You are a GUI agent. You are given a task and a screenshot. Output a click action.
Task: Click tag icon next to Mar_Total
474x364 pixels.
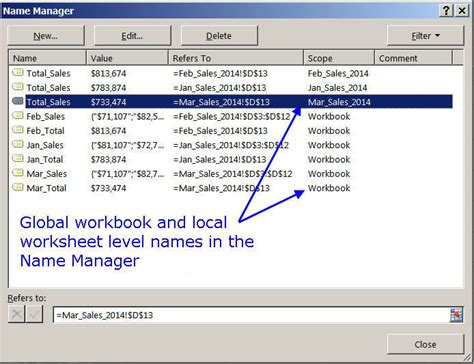18,187
